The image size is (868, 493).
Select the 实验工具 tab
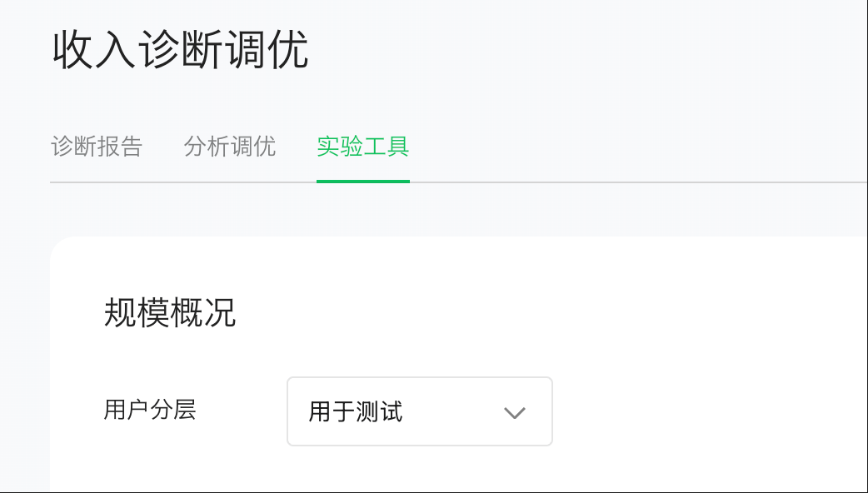[362, 147]
